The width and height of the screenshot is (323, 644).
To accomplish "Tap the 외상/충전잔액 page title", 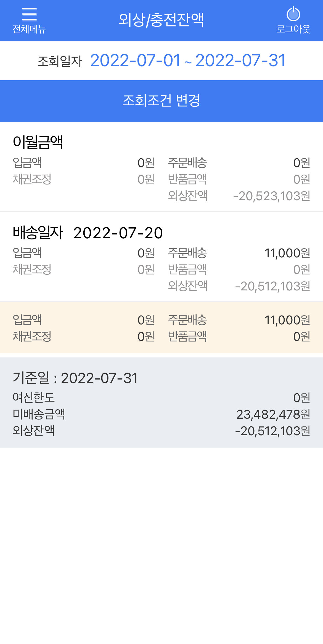I will (x=161, y=20).
